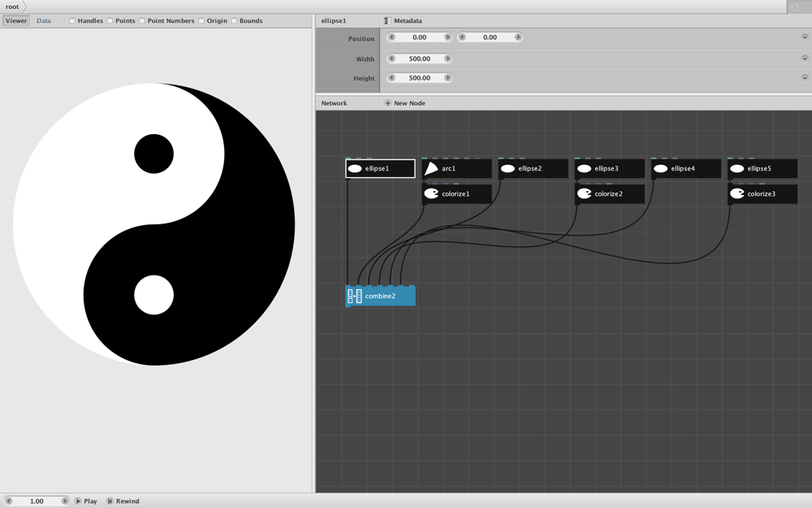Click the Metadata button label
Screen dimensions: 812x508
[x=408, y=21]
